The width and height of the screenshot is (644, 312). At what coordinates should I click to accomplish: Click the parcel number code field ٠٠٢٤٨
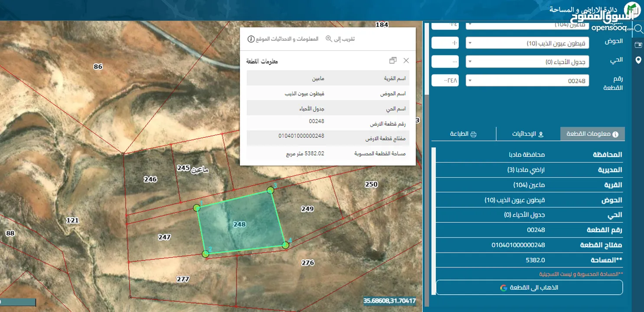445,81
